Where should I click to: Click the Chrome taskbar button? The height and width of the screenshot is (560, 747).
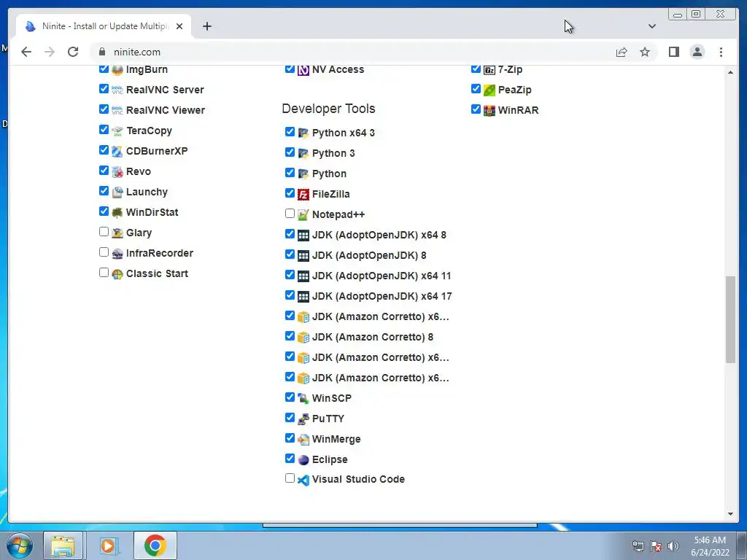(x=155, y=545)
